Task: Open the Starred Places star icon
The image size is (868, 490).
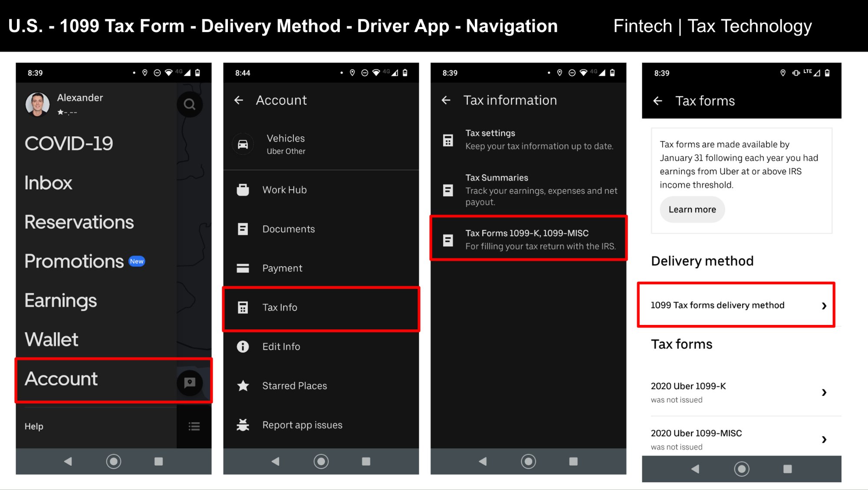Action: tap(243, 385)
